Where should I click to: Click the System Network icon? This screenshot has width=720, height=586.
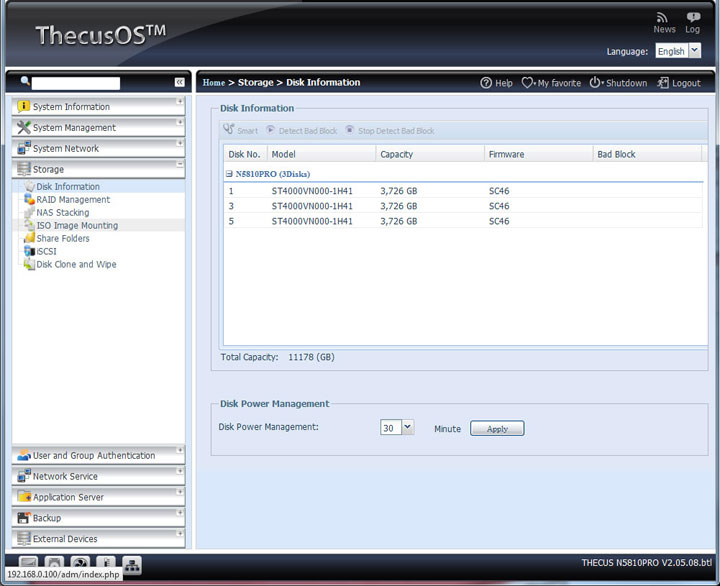(x=23, y=148)
